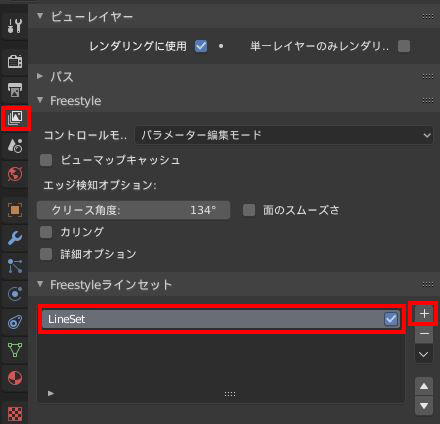Viewport: 440px width, 424px height.
Task: Open the Object Data mesh tab
Action: point(15,350)
